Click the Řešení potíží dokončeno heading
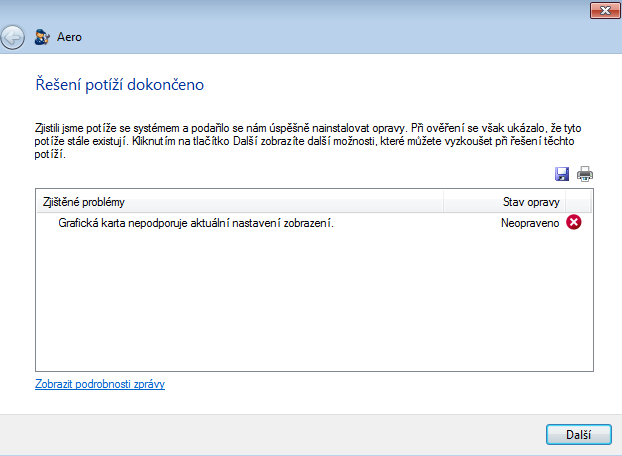 pyautogui.click(x=120, y=84)
